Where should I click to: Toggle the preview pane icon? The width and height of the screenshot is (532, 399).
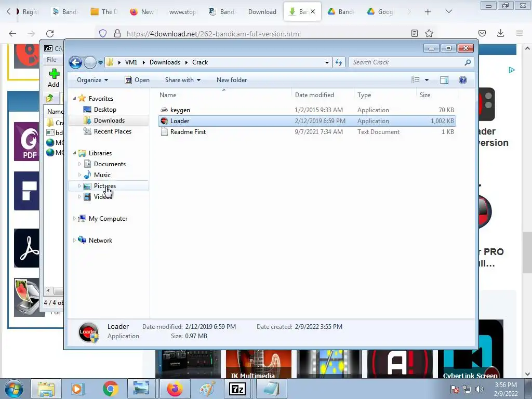[444, 80]
